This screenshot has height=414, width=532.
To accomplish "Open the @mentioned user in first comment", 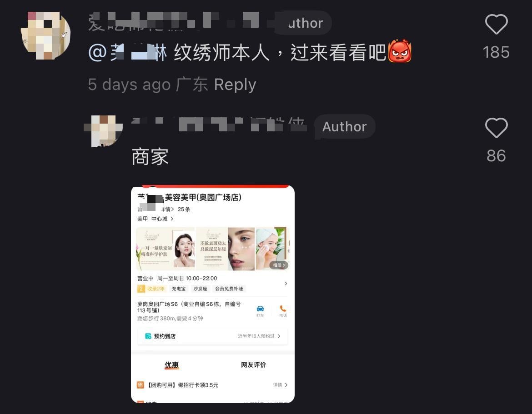I will (128, 53).
